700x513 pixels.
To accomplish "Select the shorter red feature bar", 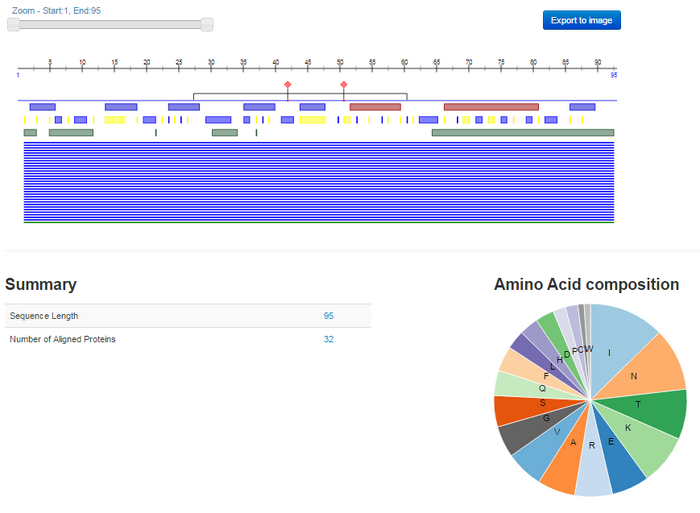I will (375, 106).
